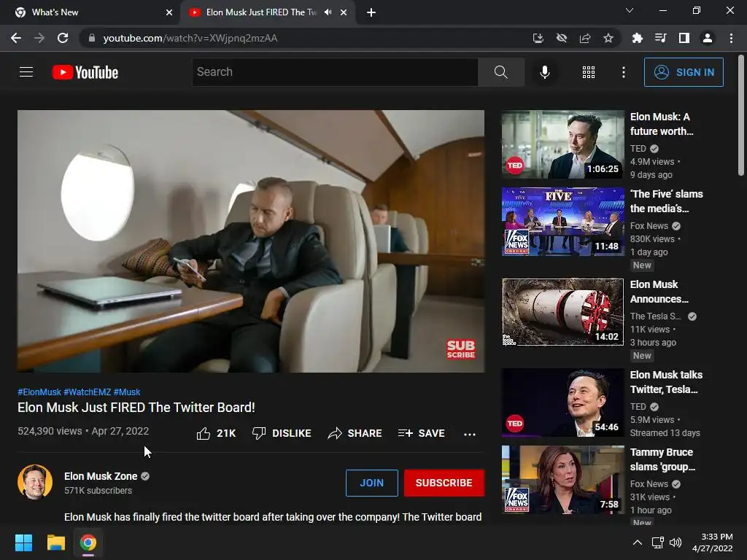Share this page icon in the address bar
Viewport: 747px width, 560px height.
click(585, 38)
